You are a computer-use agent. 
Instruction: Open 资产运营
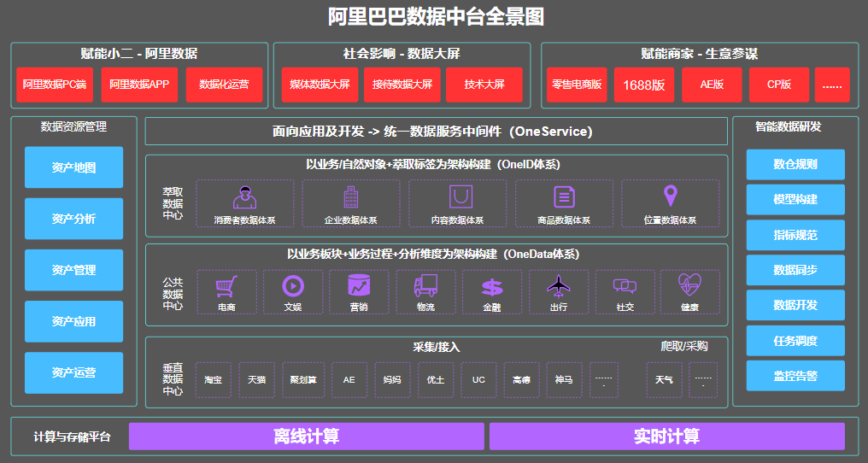pos(74,372)
